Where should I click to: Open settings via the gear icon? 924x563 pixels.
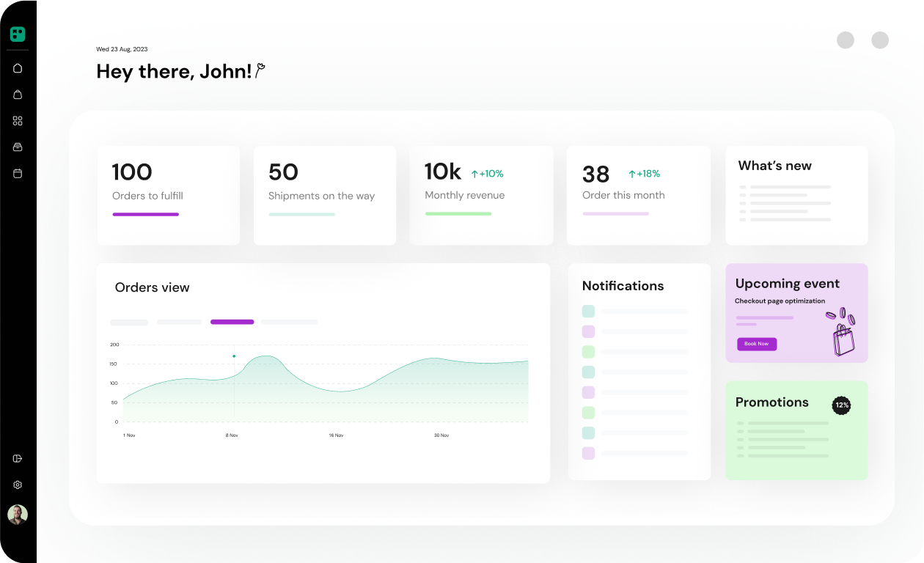(x=18, y=485)
